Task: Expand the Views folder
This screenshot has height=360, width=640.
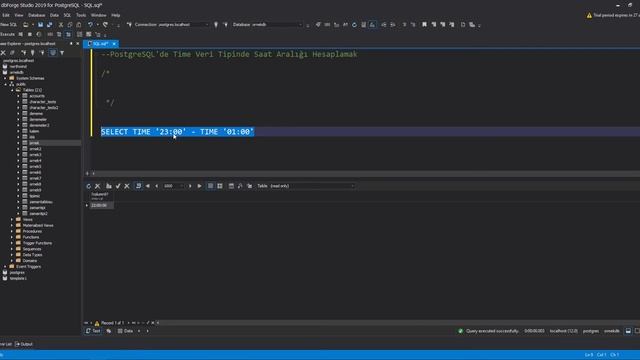Action: click(12, 219)
